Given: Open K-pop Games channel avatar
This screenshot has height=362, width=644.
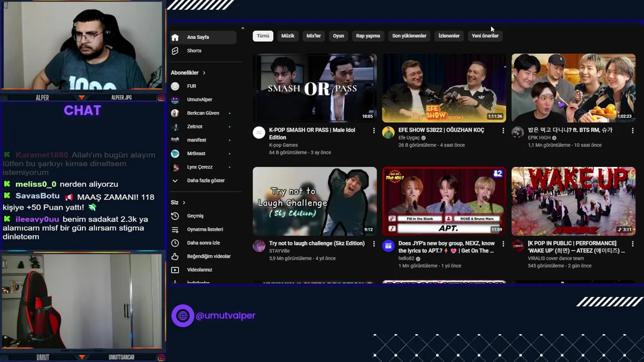Looking at the screenshot, I should pos(259,133).
